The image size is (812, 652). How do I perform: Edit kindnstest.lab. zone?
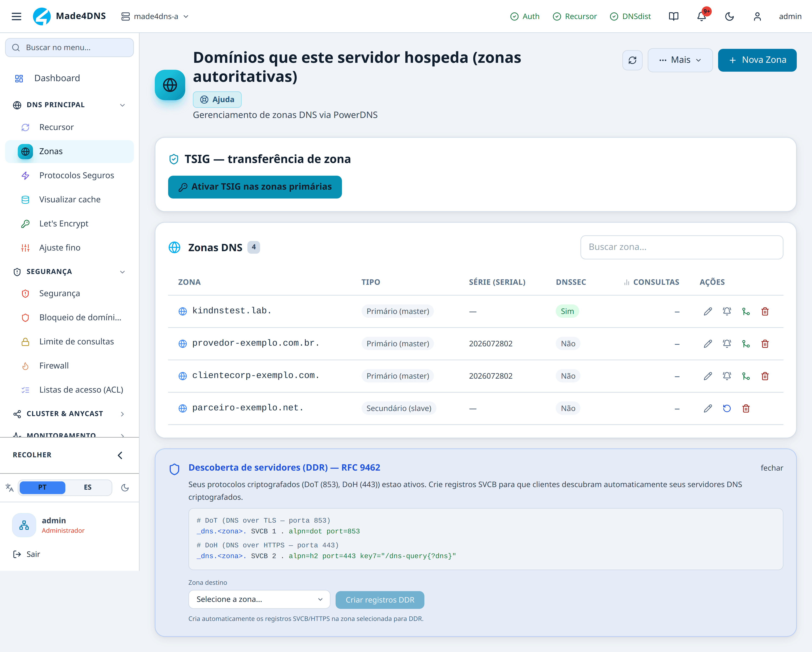coord(708,311)
